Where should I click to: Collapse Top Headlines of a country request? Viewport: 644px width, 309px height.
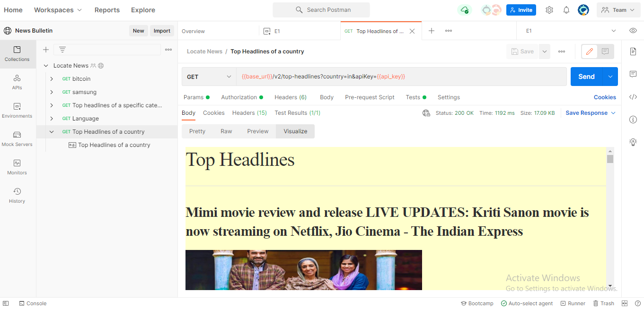pos(52,132)
